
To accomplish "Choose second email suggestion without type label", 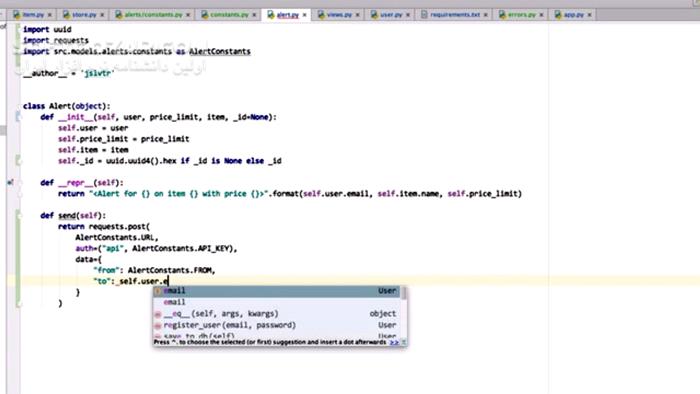I will (276, 302).
